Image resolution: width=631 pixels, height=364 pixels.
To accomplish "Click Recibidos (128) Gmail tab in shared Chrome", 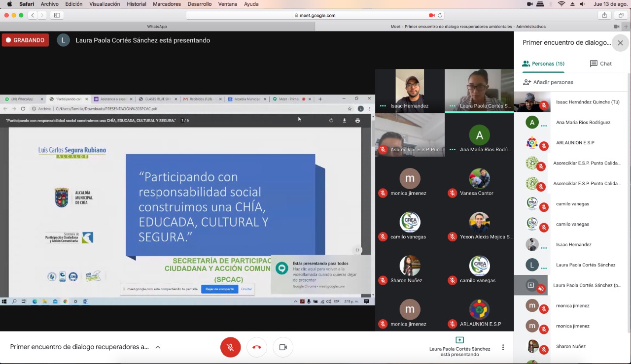I will click(x=202, y=99).
